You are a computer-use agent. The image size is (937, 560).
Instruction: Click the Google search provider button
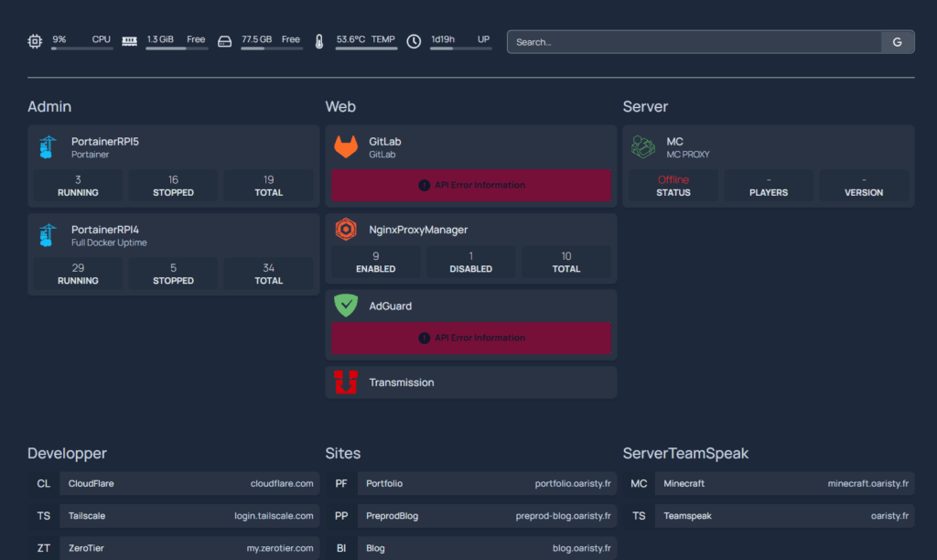click(x=897, y=42)
